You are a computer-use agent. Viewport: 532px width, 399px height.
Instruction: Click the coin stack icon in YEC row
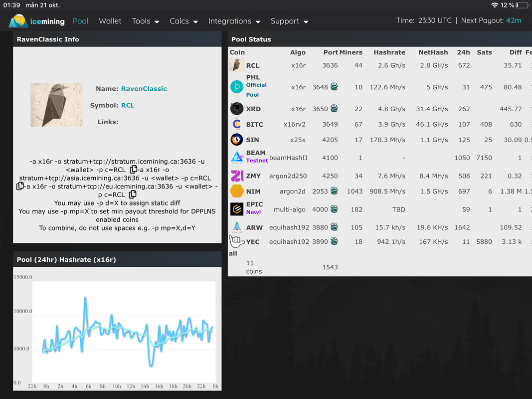(x=334, y=241)
